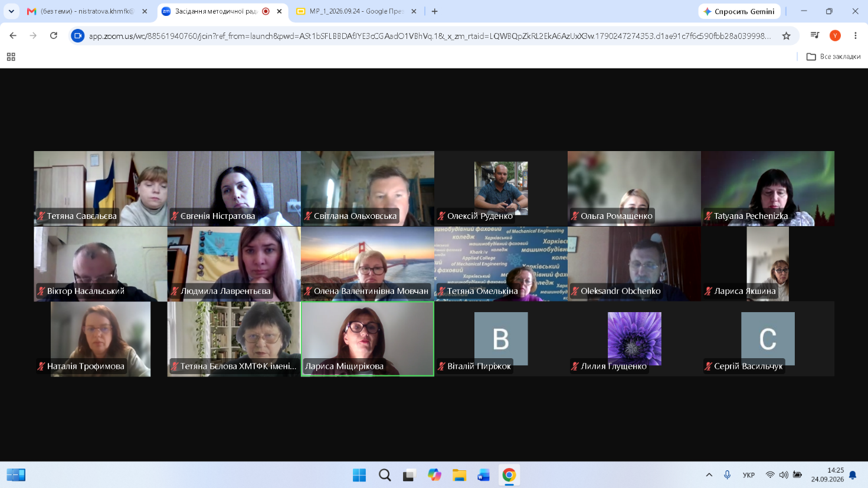The height and width of the screenshot is (488, 868).
Task: Reload the Zoom page
Action: click(x=54, y=36)
